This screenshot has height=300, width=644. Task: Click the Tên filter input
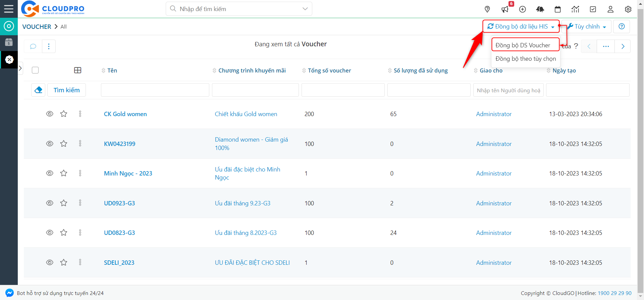(155, 90)
